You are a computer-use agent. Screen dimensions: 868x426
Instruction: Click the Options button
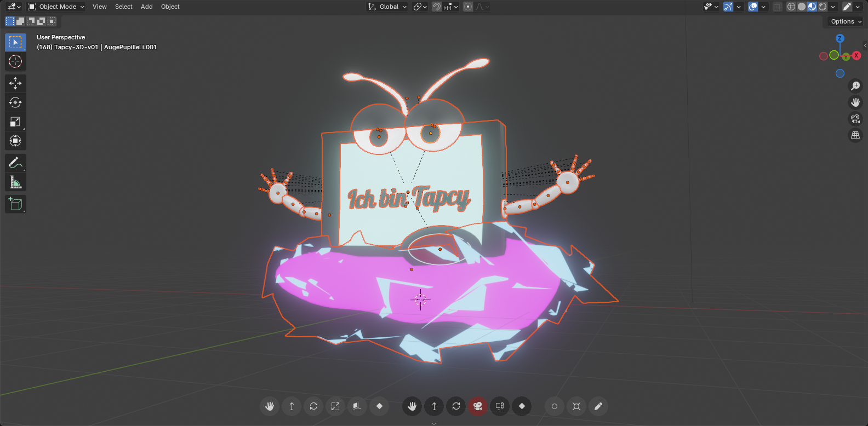pyautogui.click(x=846, y=21)
